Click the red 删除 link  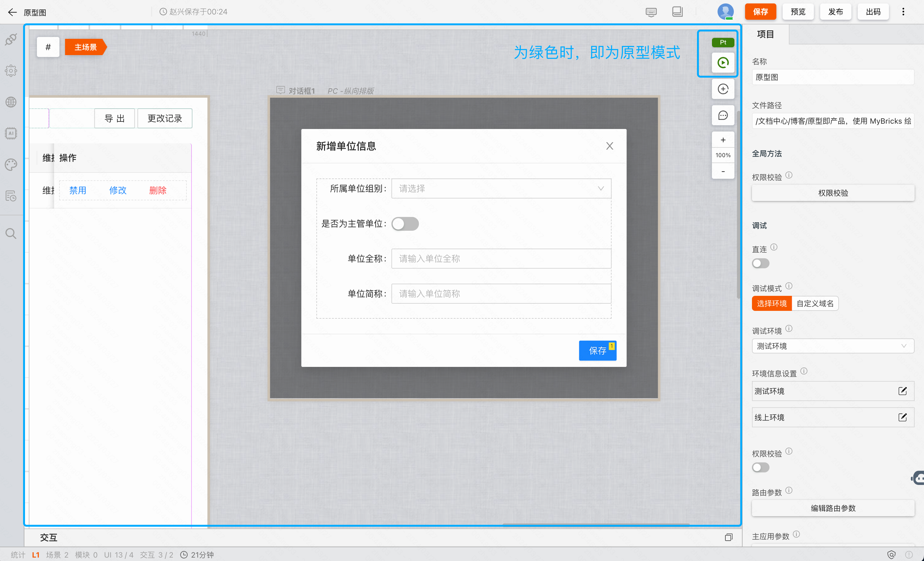pos(158,190)
